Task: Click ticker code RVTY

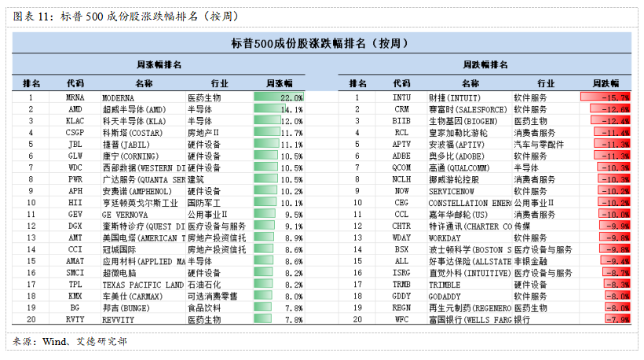Action: [75, 319]
